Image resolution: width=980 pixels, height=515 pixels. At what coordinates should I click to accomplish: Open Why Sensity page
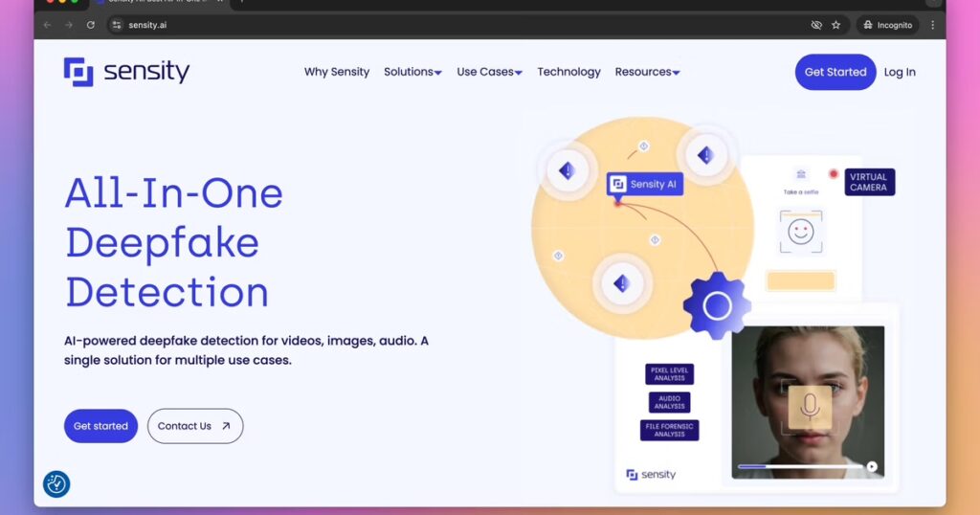coord(337,72)
